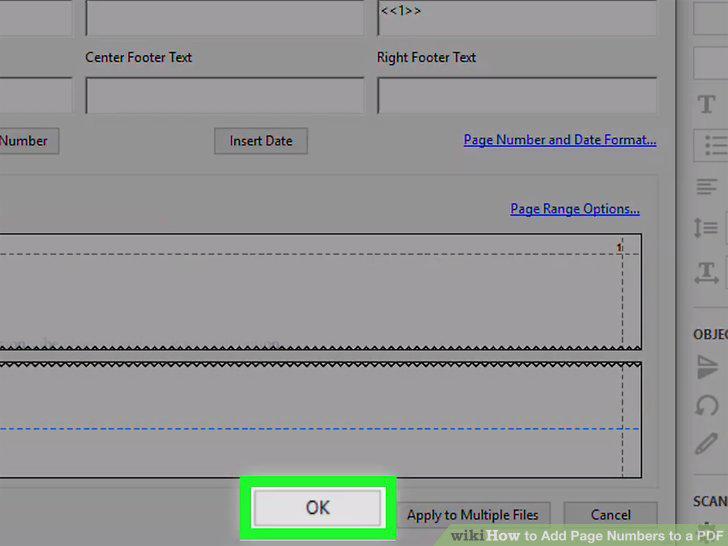Click the horizontal text scaling icon
Viewport: 728px width, 546px height.
707,272
